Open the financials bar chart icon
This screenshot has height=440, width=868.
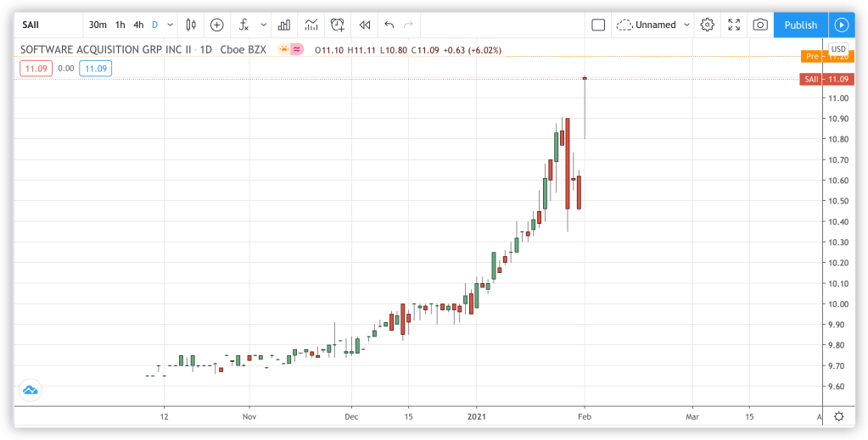point(284,25)
